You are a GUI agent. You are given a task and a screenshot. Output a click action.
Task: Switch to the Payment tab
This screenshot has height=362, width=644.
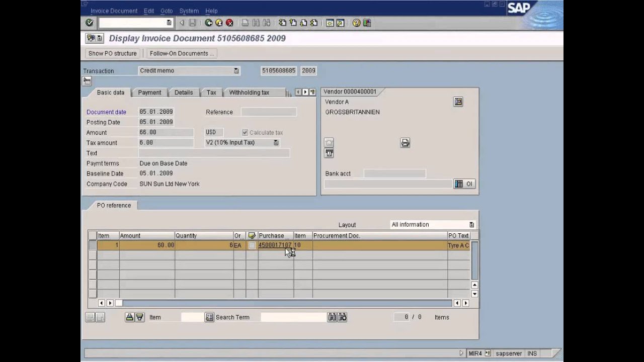[x=150, y=93]
